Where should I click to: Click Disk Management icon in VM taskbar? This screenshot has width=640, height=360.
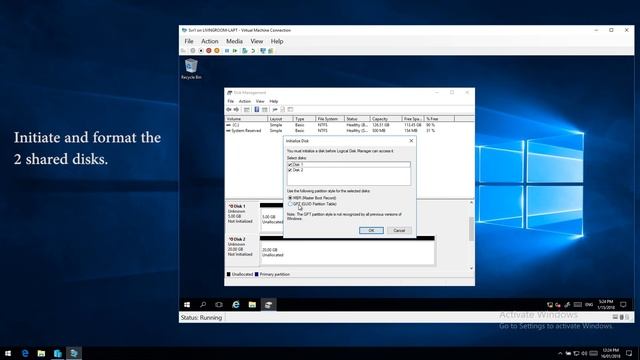pyautogui.click(x=268, y=304)
